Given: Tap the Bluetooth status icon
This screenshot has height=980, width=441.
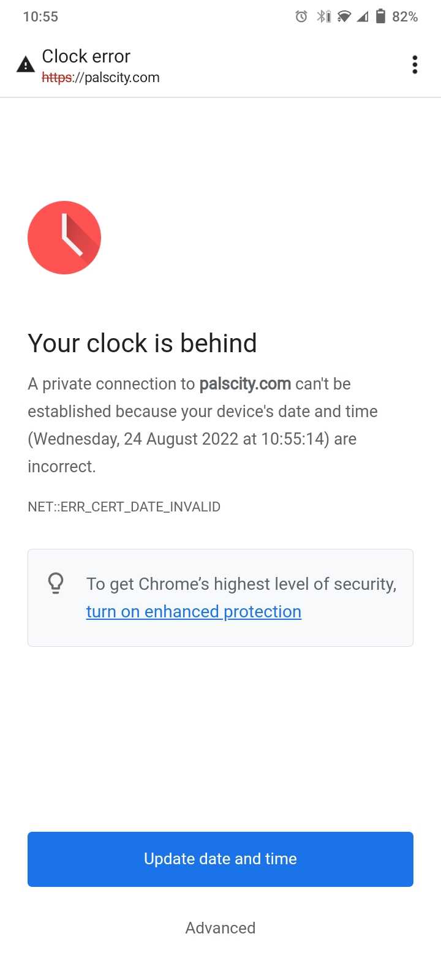Looking at the screenshot, I should [323, 17].
